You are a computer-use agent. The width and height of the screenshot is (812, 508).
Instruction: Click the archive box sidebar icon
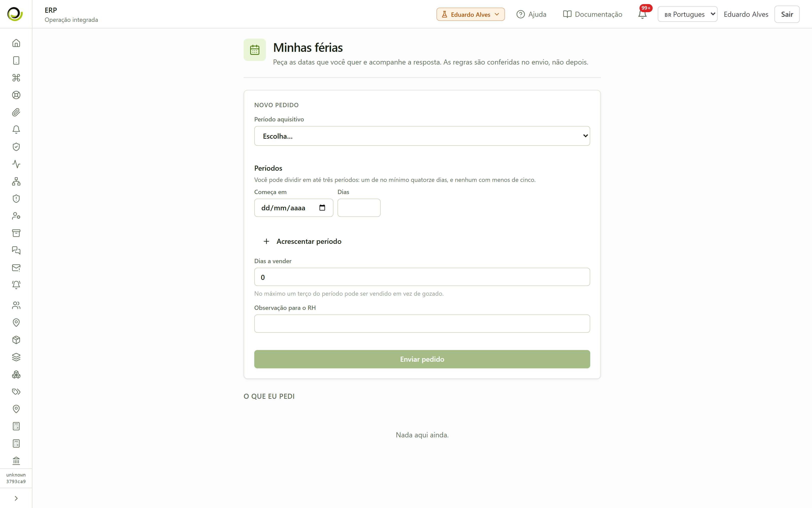[16, 233]
